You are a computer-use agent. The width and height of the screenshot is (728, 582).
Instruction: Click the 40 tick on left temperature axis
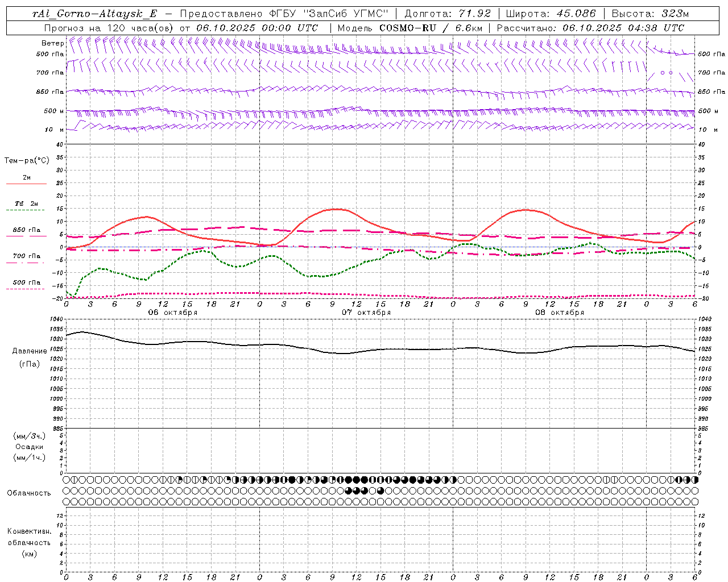[x=59, y=144]
